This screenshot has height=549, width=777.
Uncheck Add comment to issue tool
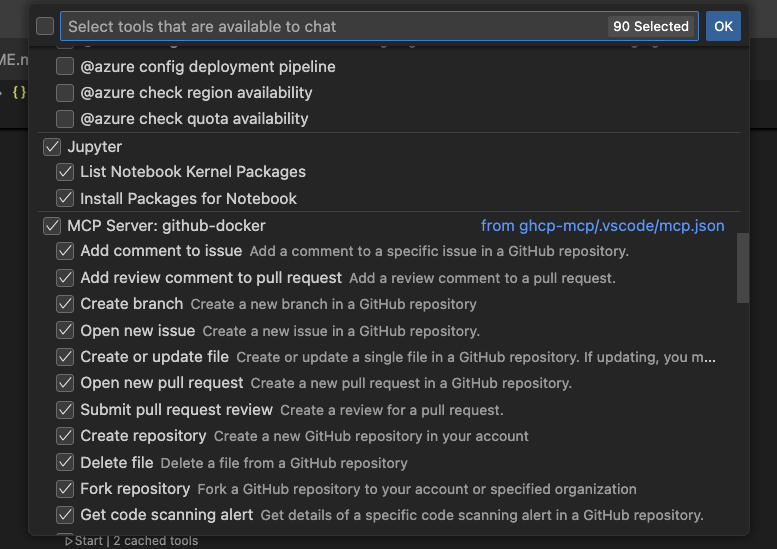(65, 251)
